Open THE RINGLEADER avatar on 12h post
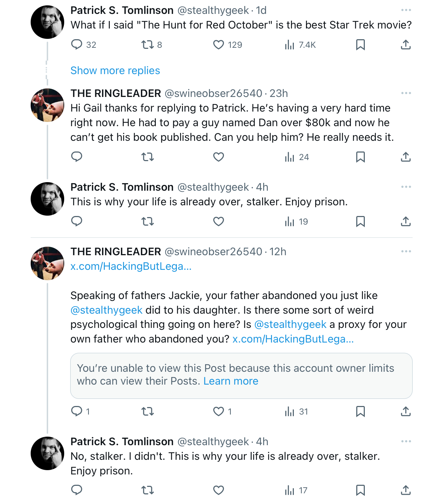This screenshot has width=429, height=504. [x=47, y=263]
